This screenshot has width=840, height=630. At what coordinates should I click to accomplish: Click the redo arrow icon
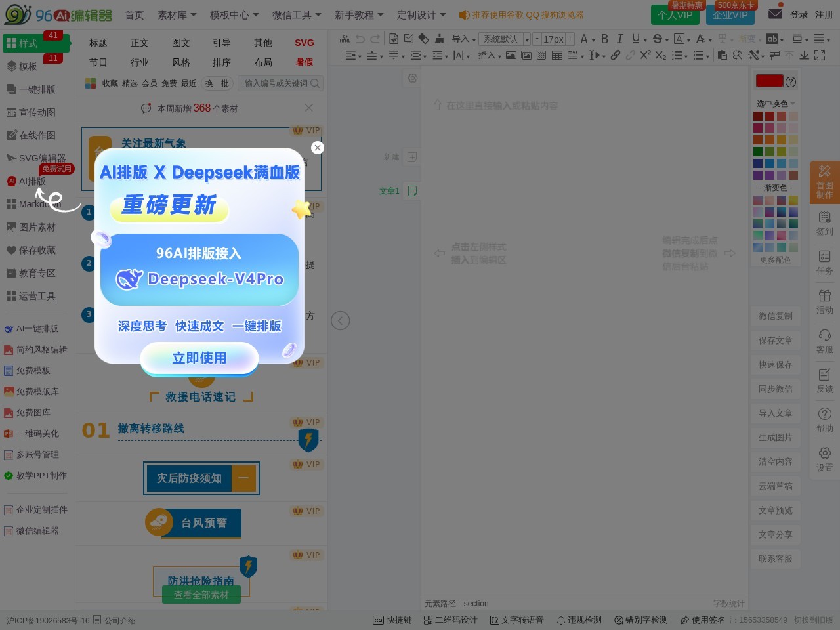[375, 39]
